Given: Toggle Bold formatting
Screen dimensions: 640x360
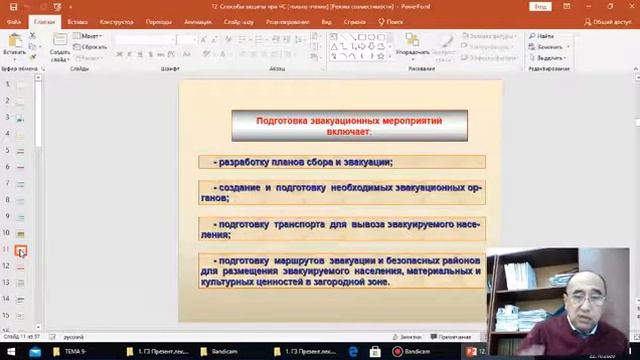Looking at the screenshot, I should (x=120, y=54).
